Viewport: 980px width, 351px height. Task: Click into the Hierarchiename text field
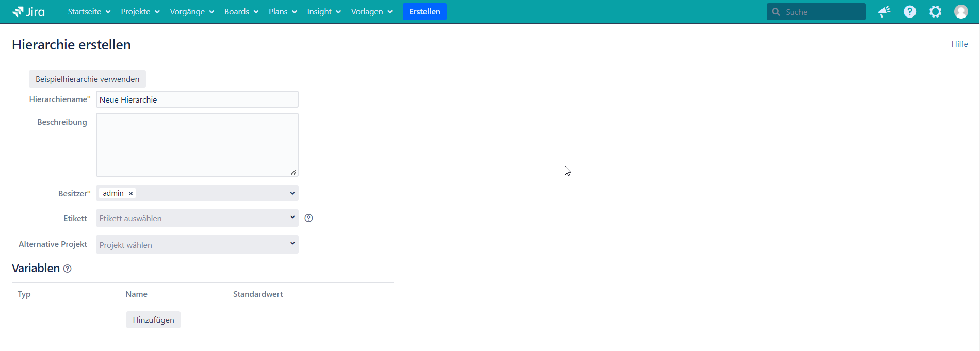pyautogui.click(x=197, y=99)
